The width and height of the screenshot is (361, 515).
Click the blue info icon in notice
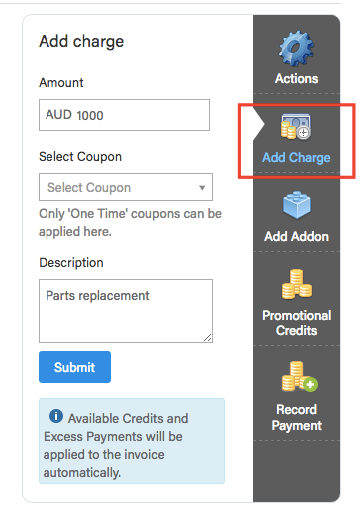(56, 416)
